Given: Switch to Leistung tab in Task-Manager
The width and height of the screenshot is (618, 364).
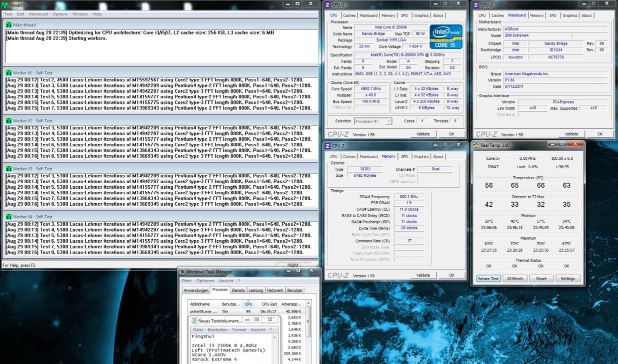Looking at the screenshot, I should point(256,290).
